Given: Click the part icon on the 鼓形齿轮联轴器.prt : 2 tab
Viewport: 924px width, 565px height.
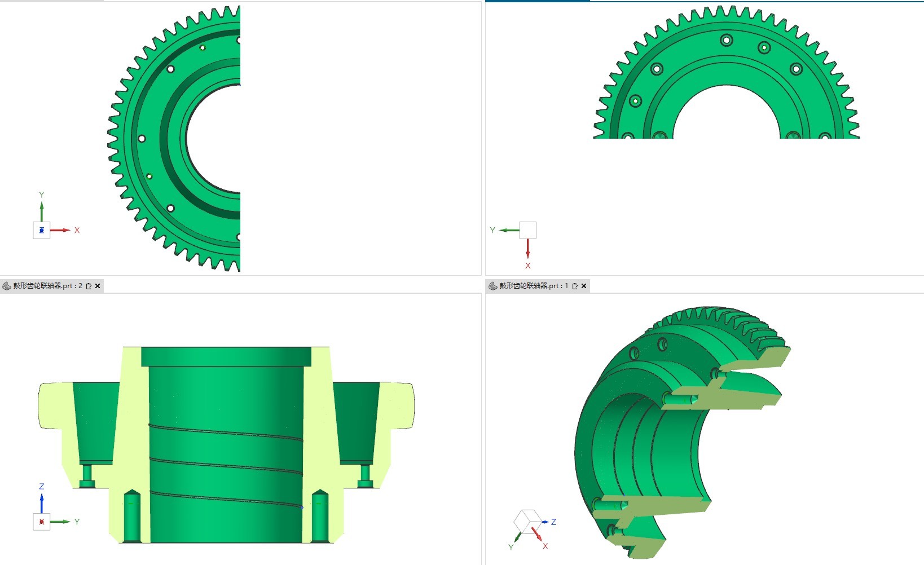Looking at the screenshot, I should pos(7,286).
